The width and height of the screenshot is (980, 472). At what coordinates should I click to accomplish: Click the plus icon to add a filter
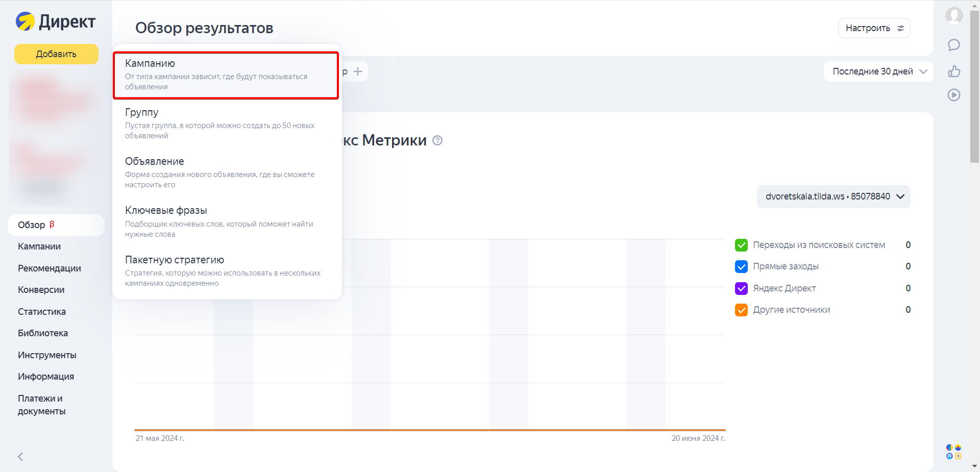(358, 71)
